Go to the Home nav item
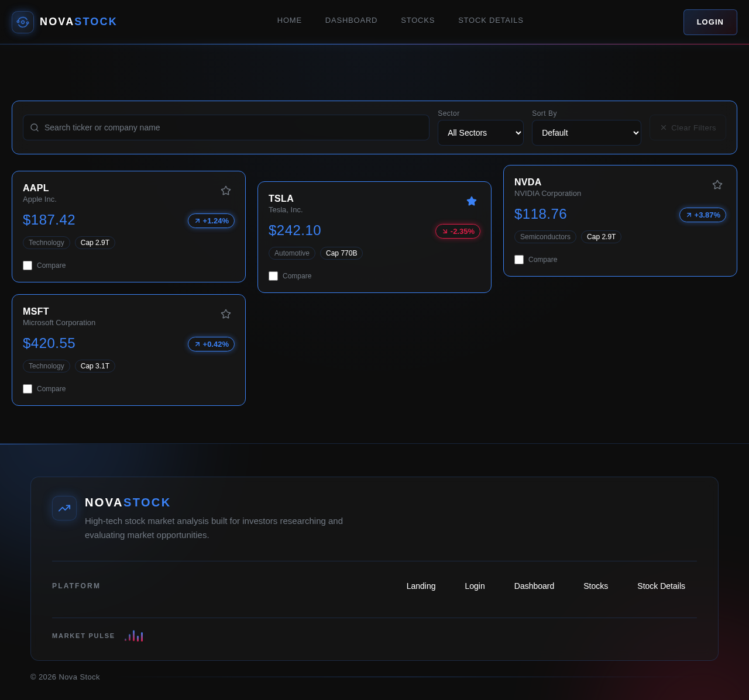This screenshot has height=700, width=749. point(290,20)
